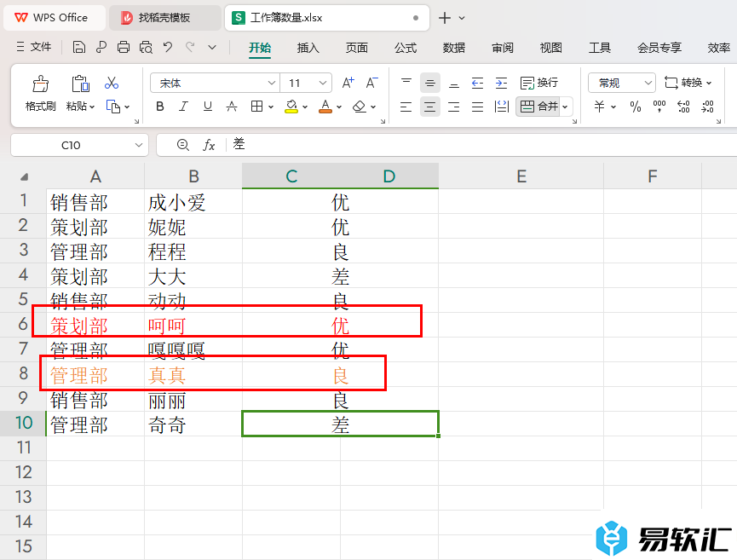Undo the last action
The height and width of the screenshot is (560, 737).
pos(168,47)
